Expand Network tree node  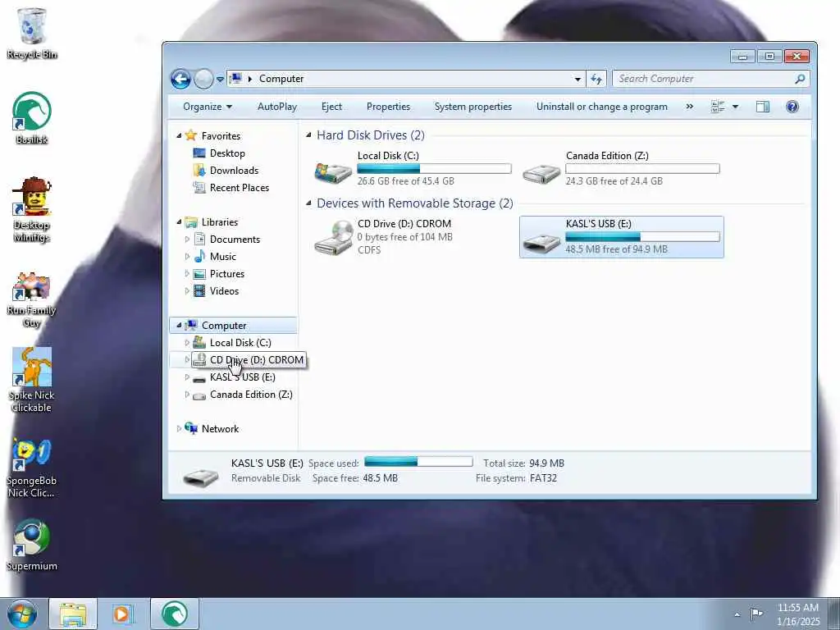coord(179,428)
